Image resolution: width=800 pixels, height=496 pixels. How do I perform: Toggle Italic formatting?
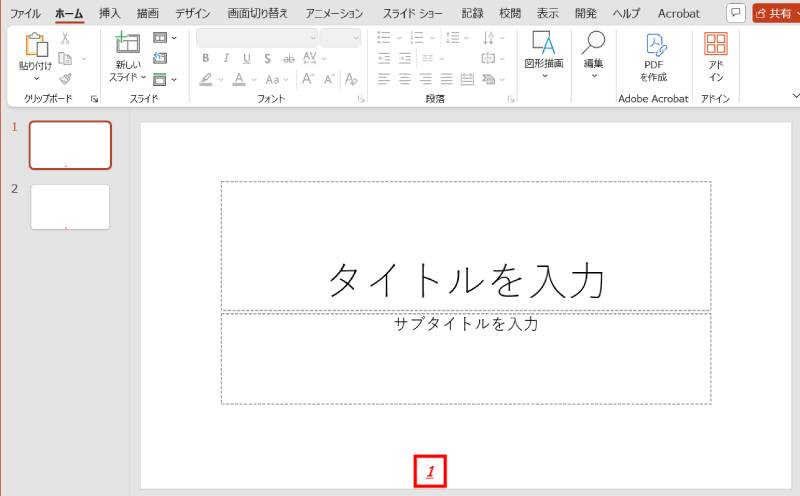pos(226,58)
